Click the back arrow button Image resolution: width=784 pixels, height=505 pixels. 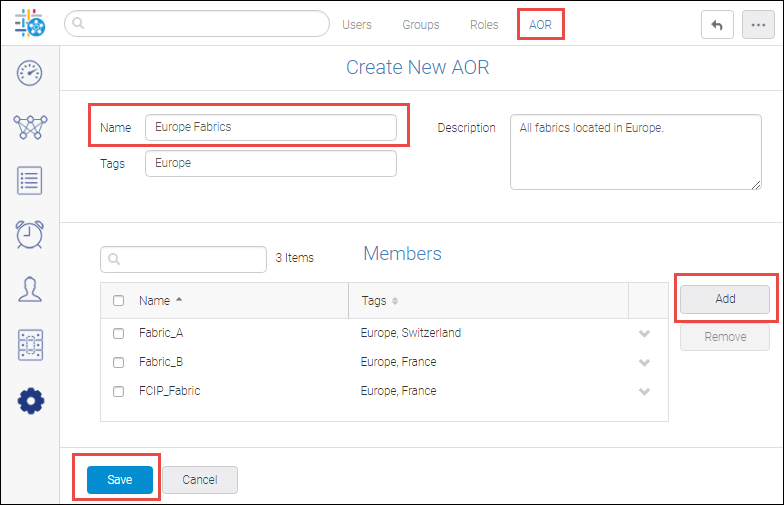pyautogui.click(x=717, y=25)
